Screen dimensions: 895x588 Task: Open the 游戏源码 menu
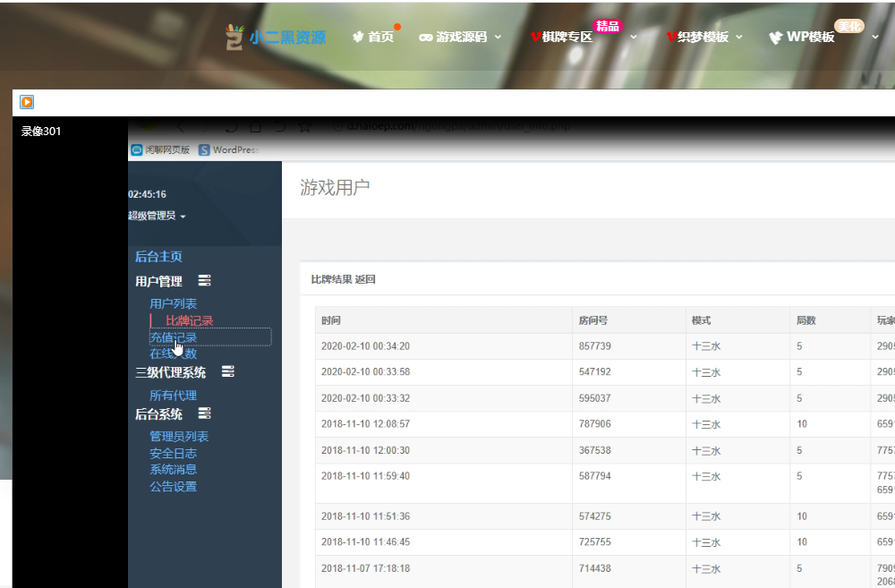454,37
